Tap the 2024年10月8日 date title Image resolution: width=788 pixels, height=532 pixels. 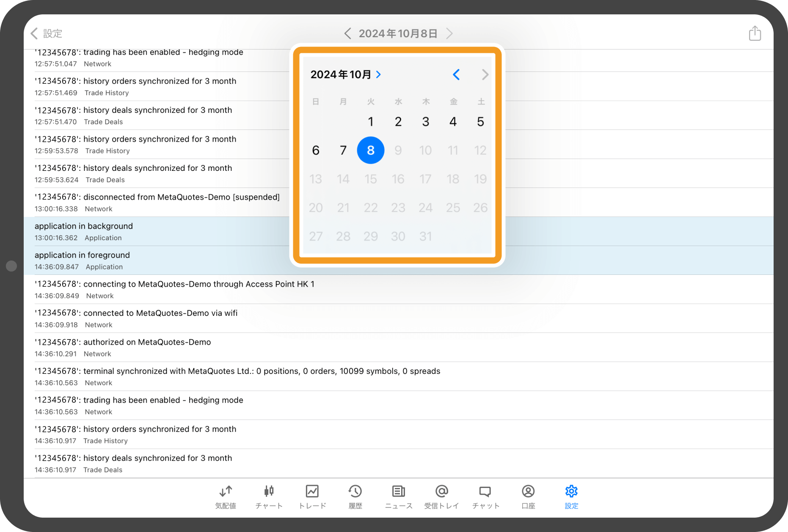pos(398,33)
